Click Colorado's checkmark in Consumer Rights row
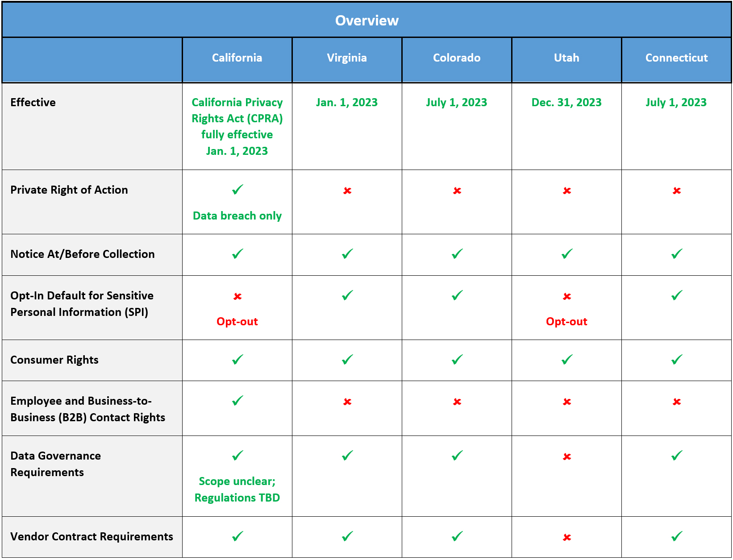The height and width of the screenshot is (560, 733). (457, 360)
